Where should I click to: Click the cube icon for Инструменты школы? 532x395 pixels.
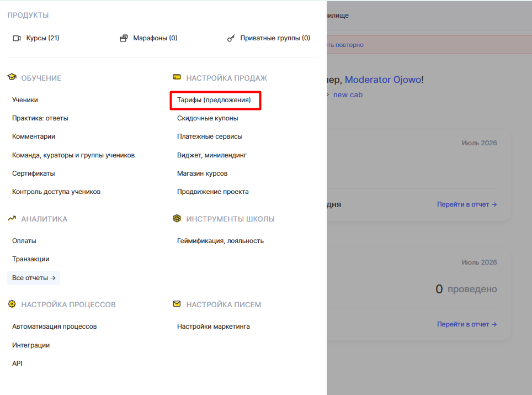[x=177, y=218]
